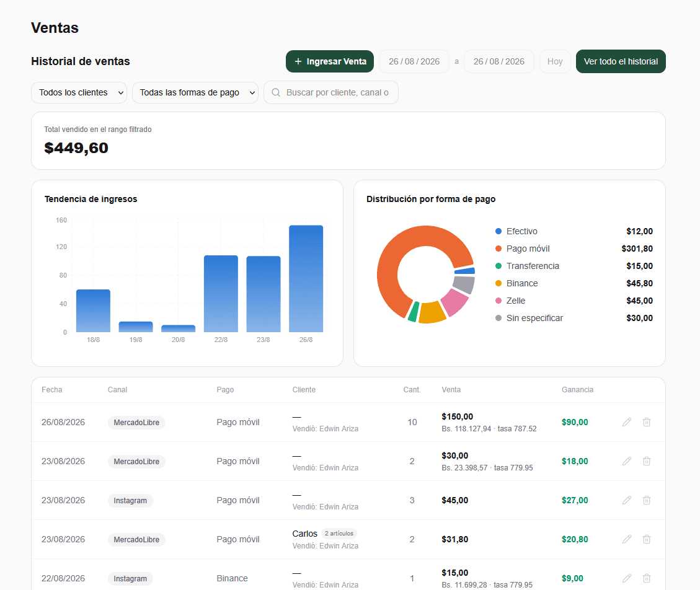
Task: Click the Binance payment cell in 22/08 row
Action: tap(232, 578)
